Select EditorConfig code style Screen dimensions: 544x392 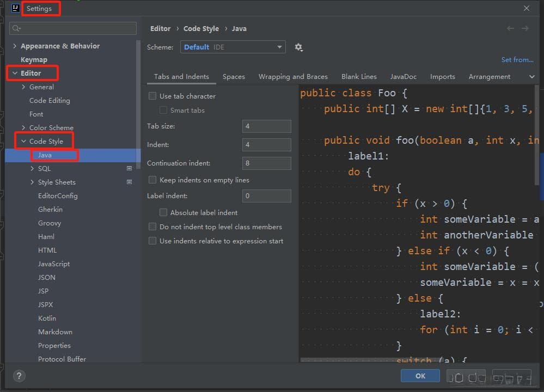point(58,195)
